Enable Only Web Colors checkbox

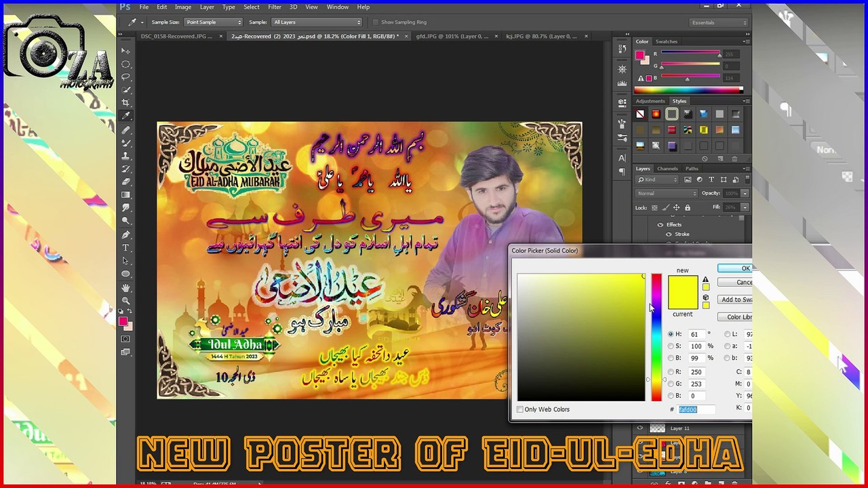click(520, 409)
